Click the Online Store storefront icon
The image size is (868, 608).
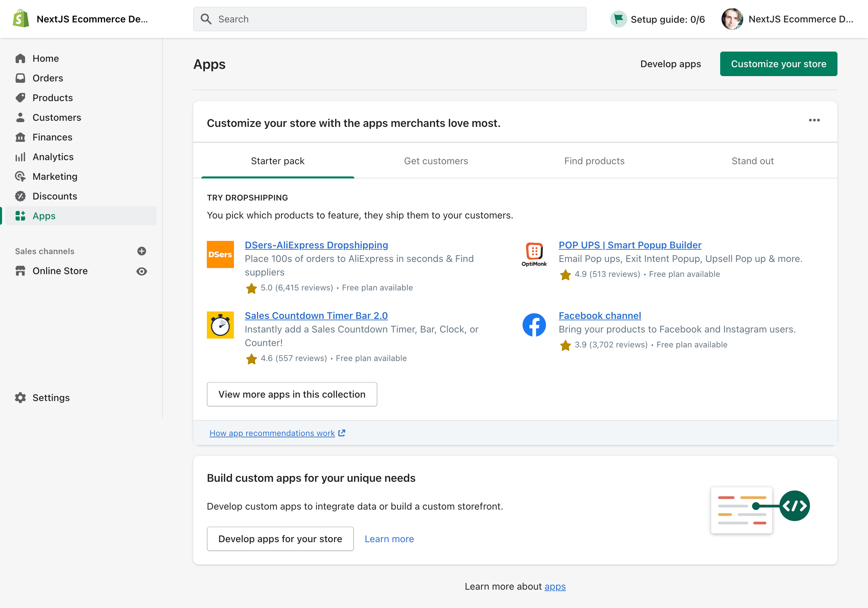[20, 271]
